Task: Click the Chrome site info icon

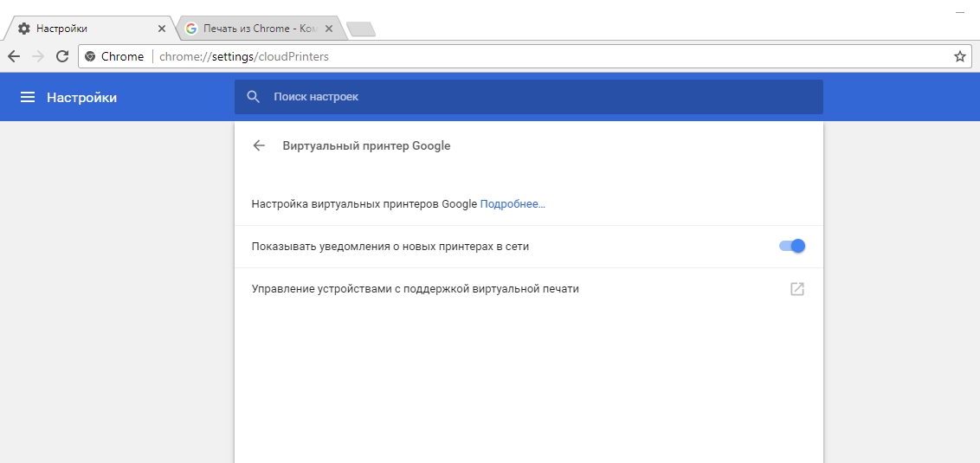Action: point(91,56)
